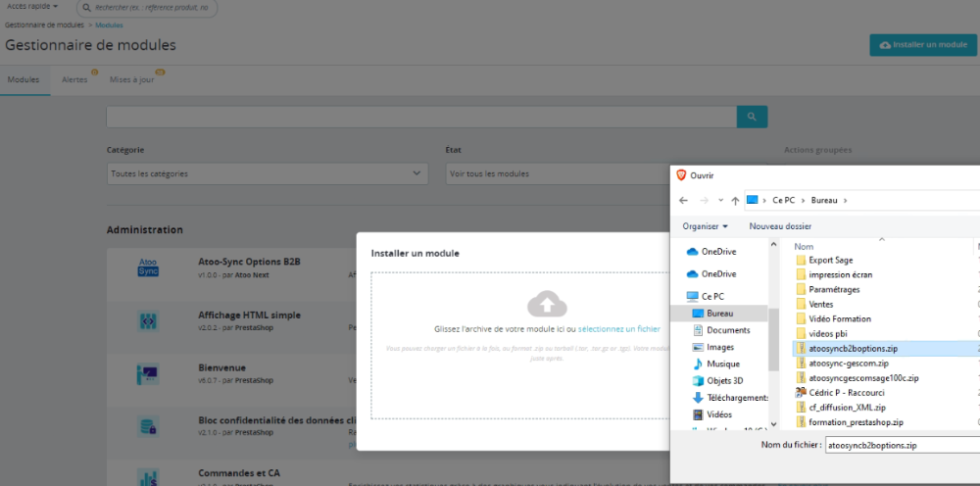Viewport: 980px width, 486px height.
Task: Switch to the Alertes tab
Action: pyautogui.click(x=74, y=80)
